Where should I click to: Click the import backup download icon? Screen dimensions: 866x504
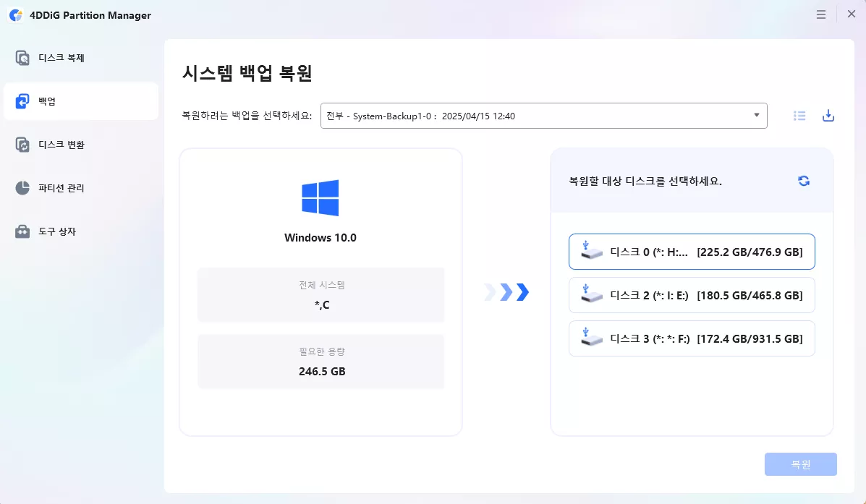(828, 116)
